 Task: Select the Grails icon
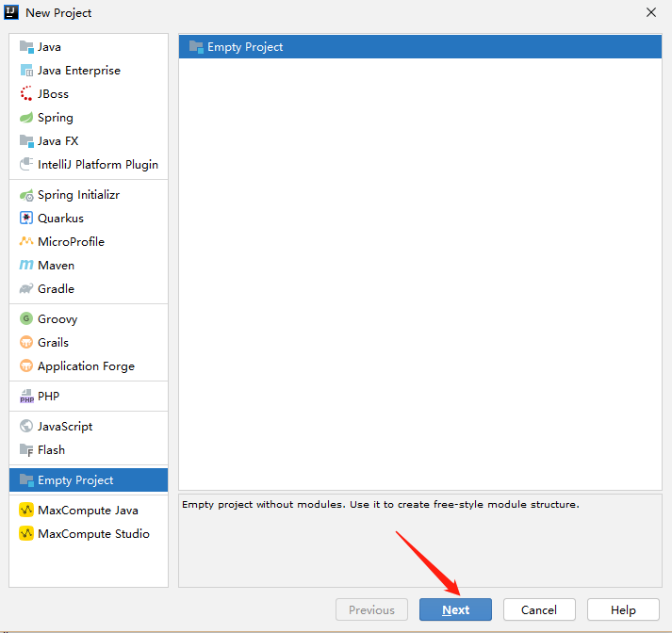(x=26, y=342)
